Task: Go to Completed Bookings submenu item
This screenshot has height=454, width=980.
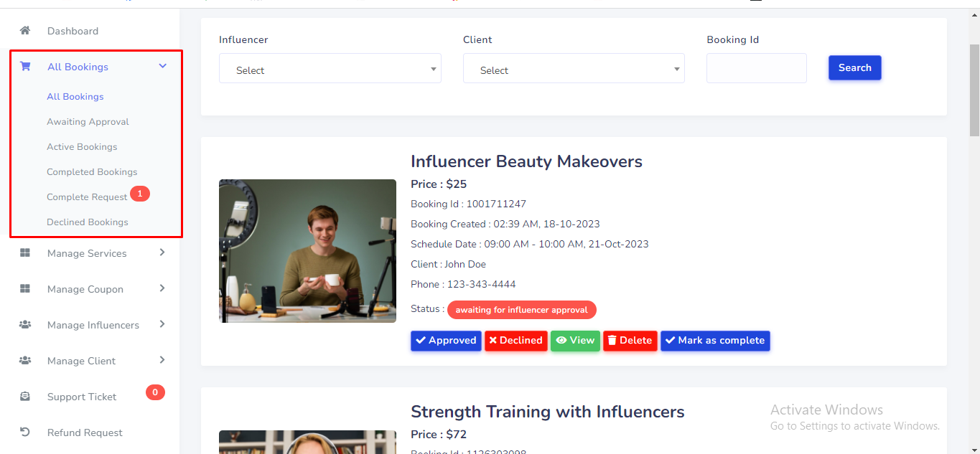Action: click(92, 172)
